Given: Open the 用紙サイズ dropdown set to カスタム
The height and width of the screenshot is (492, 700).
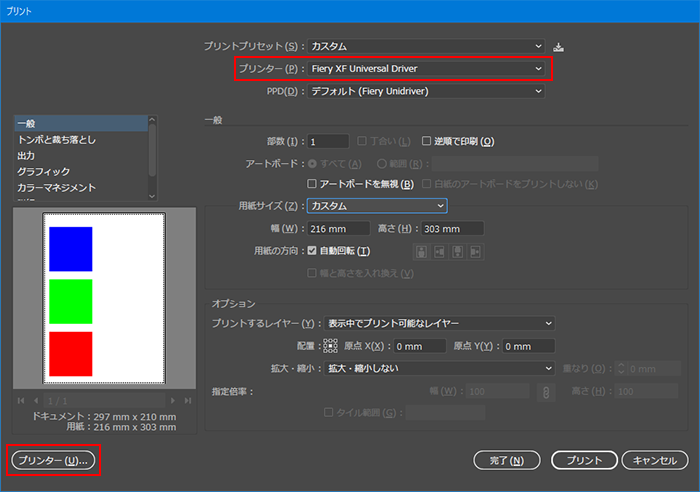Looking at the screenshot, I should tap(376, 206).
